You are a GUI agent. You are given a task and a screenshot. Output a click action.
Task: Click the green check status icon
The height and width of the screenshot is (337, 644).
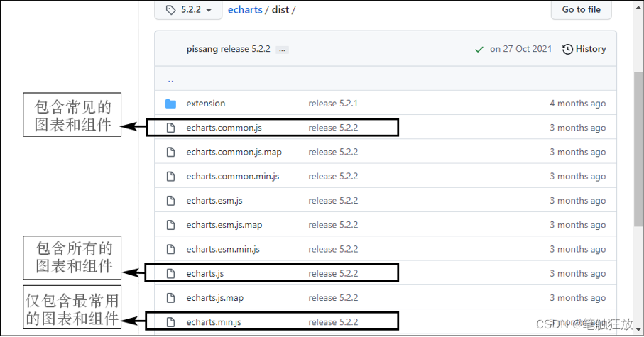(479, 50)
